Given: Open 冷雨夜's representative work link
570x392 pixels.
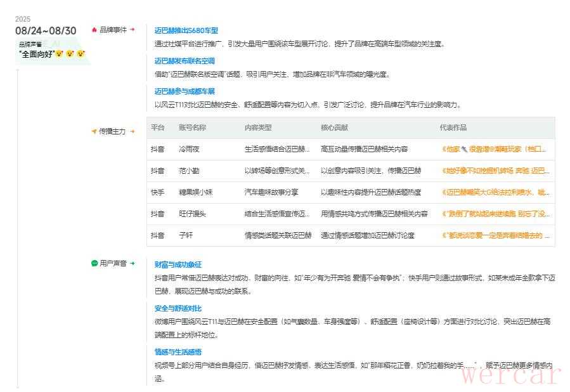Looking at the screenshot, I should (493, 149).
